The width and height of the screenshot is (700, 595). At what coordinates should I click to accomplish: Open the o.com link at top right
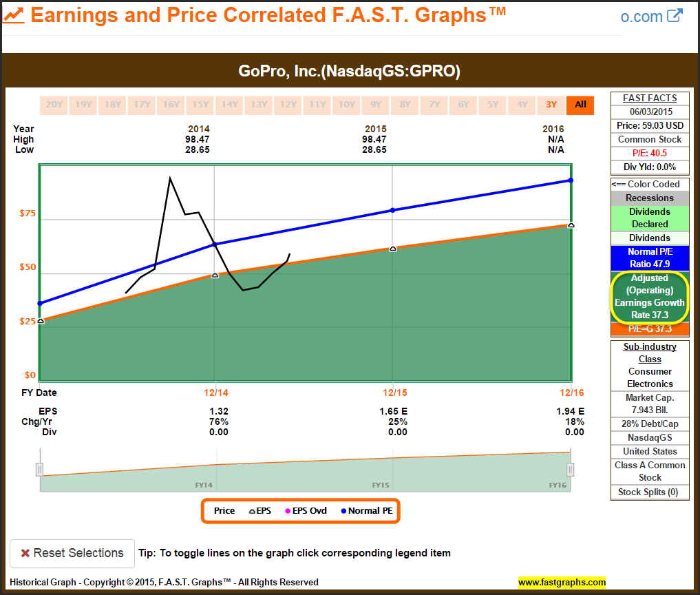coord(641,17)
